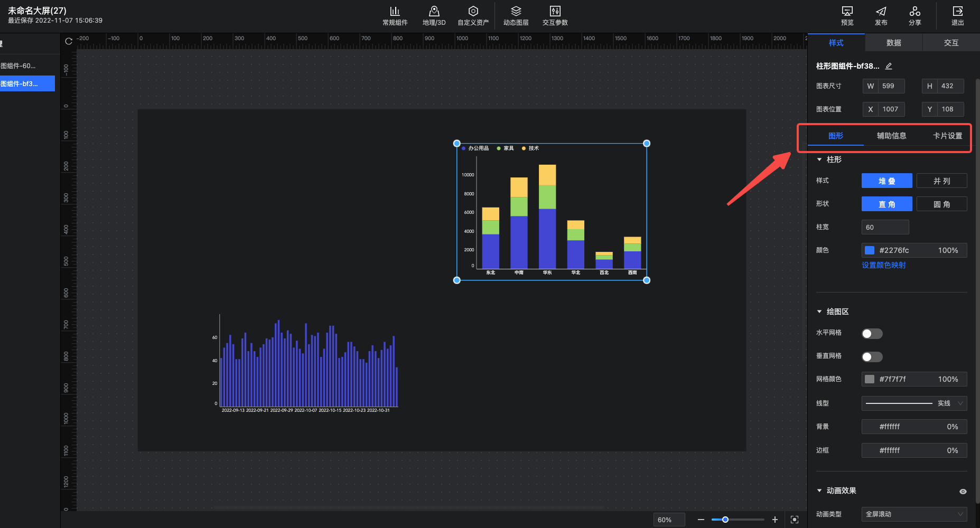Open the 线型 line style dropdown
This screenshot has width=980, height=528.
tap(914, 403)
